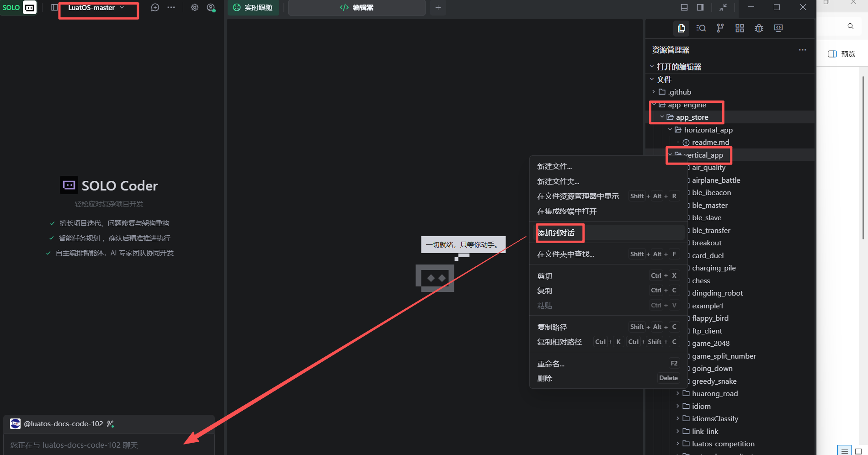Switch to the 实时跟随 tab
This screenshot has height=455, width=868.
(x=253, y=8)
